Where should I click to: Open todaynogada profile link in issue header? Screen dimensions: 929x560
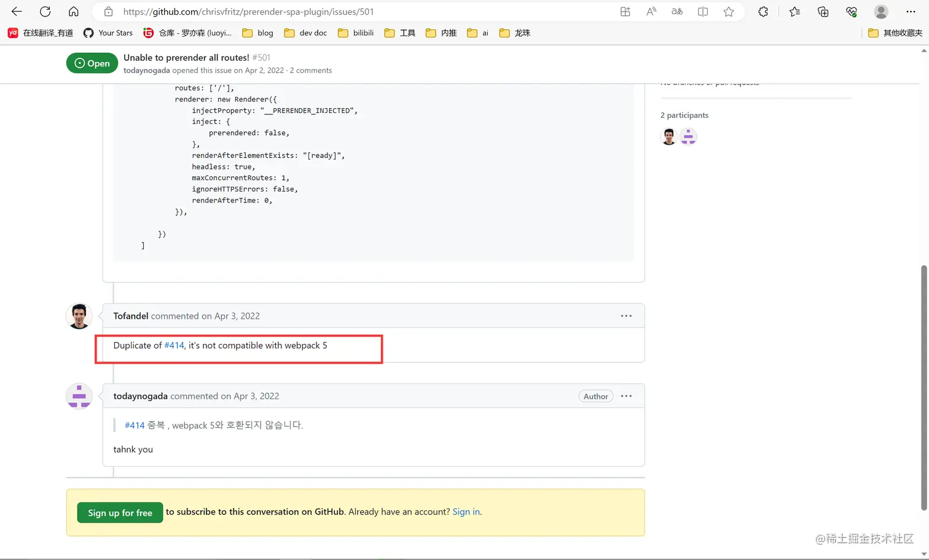point(147,71)
